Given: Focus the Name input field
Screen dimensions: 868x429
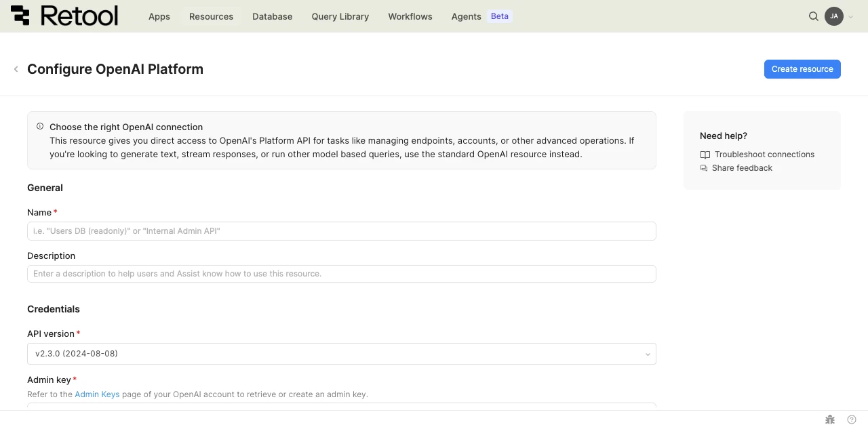Looking at the screenshot, I should click(x=342, y=231).
